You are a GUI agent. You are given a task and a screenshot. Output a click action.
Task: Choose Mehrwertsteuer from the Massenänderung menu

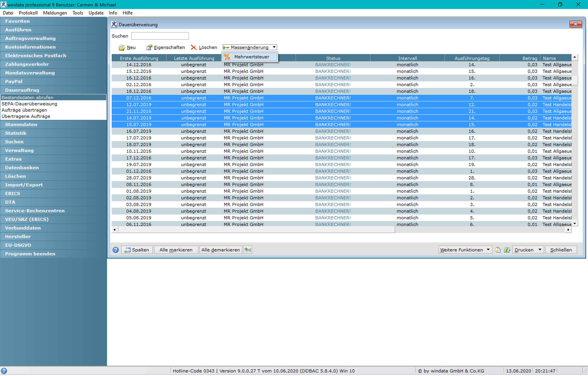pos(250,57)
